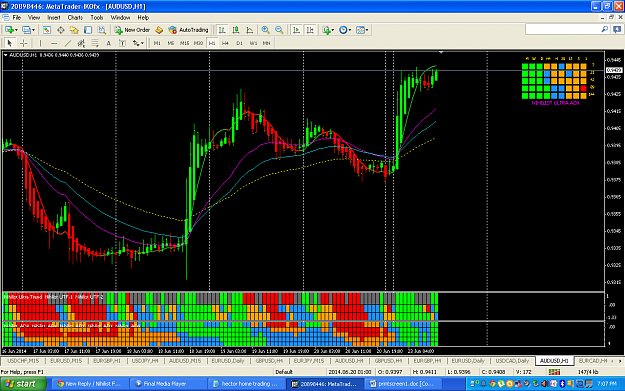Toggle the AutoTrading button
The height and width of the screenshot is (391, 625).
189,30
